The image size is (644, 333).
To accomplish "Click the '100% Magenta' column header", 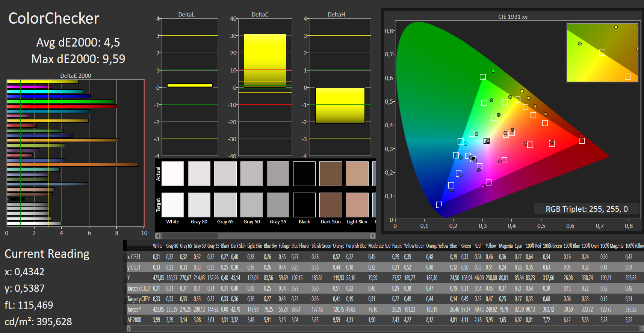I will point(612,246).
